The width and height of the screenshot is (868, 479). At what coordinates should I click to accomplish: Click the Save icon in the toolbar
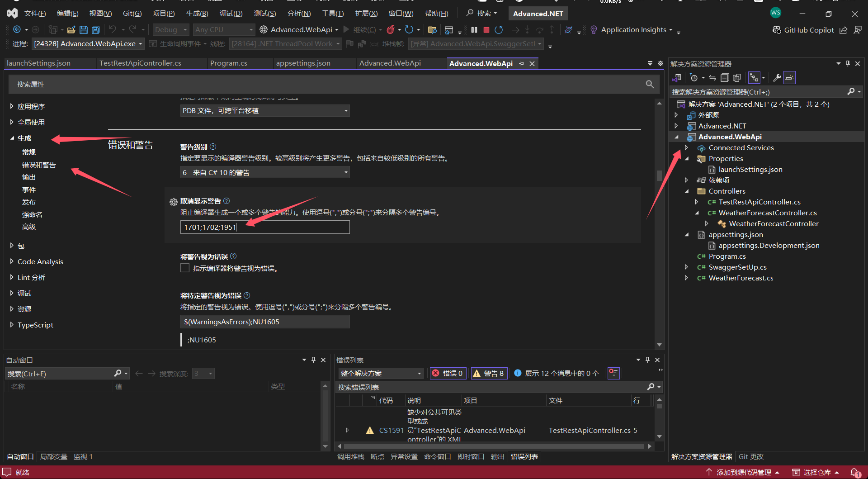pos(83,30)
